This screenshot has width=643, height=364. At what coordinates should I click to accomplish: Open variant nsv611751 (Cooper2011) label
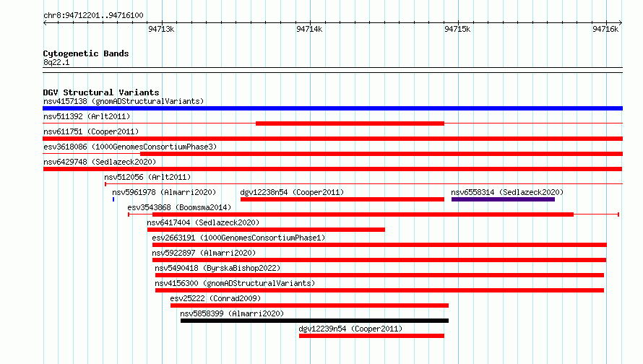tap(91, 131)
